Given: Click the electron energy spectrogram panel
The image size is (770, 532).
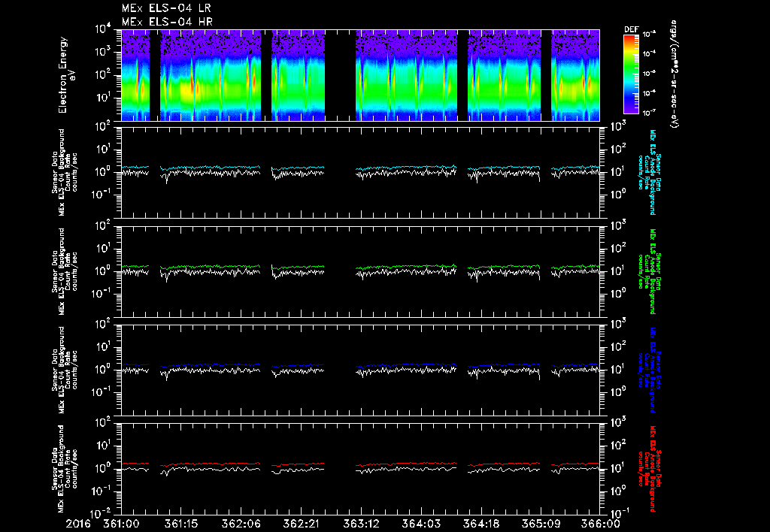Looking at the screenshot, I should 360,75.
